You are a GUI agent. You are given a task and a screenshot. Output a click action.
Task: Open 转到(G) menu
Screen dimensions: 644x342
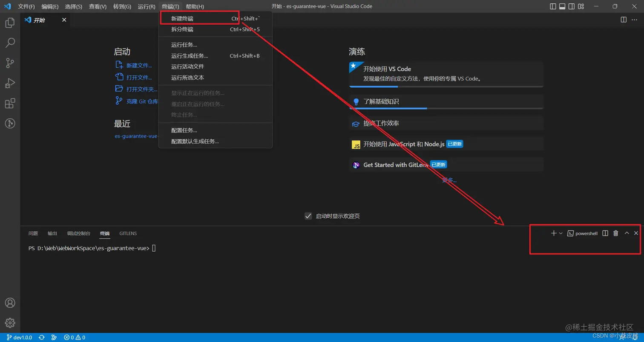coord(122,6)
